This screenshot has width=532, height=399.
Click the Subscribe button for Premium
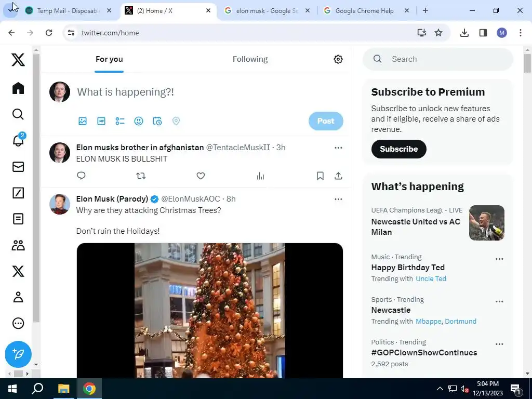point(398,149)
